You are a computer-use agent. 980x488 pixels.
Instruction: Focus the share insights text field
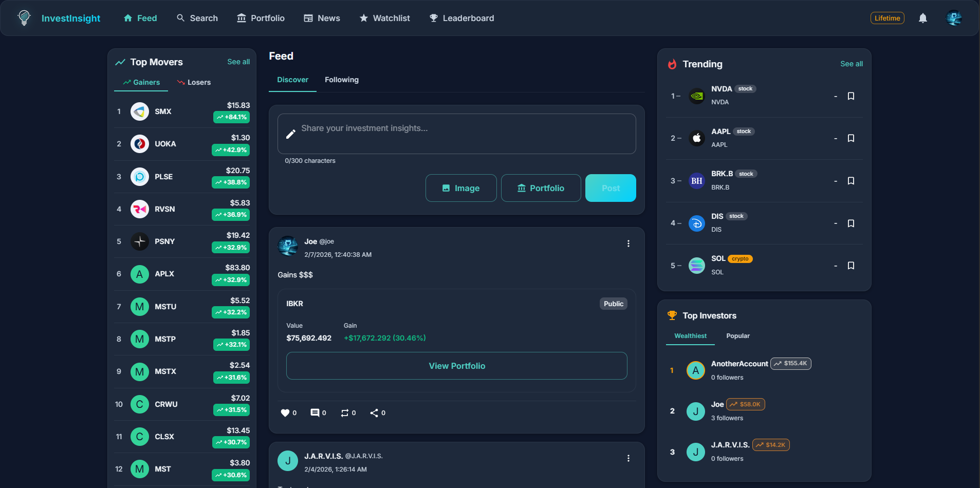coord(456,134)
